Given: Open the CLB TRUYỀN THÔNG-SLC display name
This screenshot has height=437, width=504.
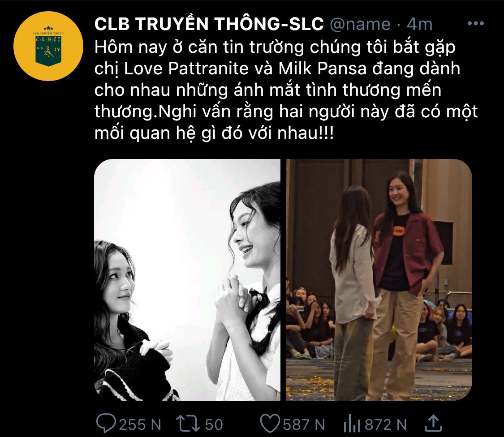Looking at the screenshot, I should click(x=209, y=24).
